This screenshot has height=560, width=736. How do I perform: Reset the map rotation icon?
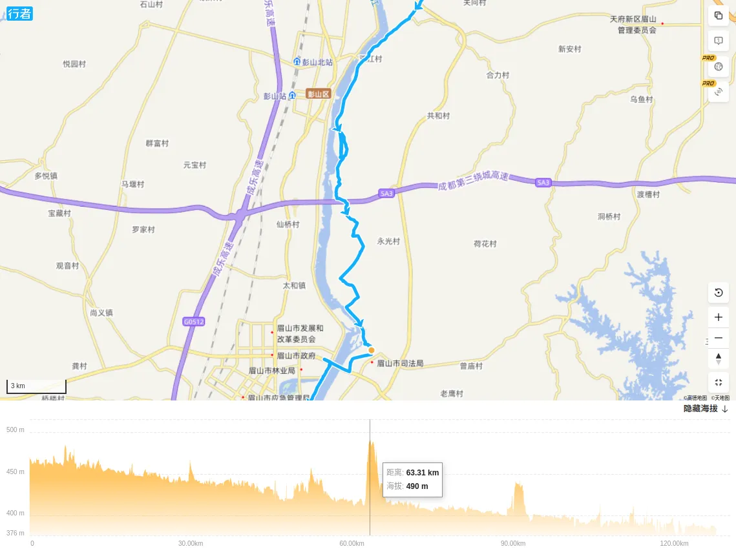[x=718, y=293]
